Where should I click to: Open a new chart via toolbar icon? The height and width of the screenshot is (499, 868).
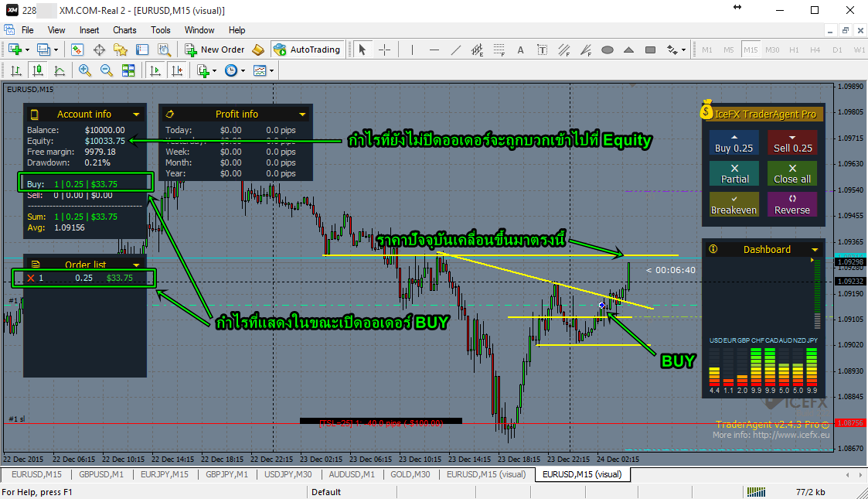[15, 50]
